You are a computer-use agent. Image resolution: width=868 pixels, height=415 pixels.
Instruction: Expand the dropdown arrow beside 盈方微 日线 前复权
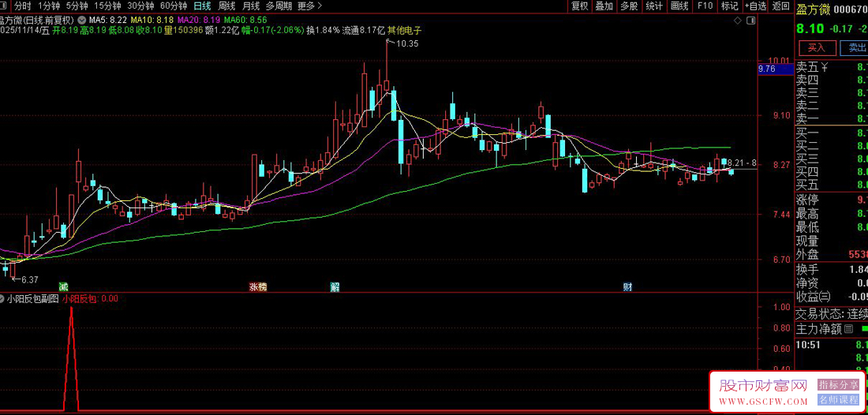[80, 19]
